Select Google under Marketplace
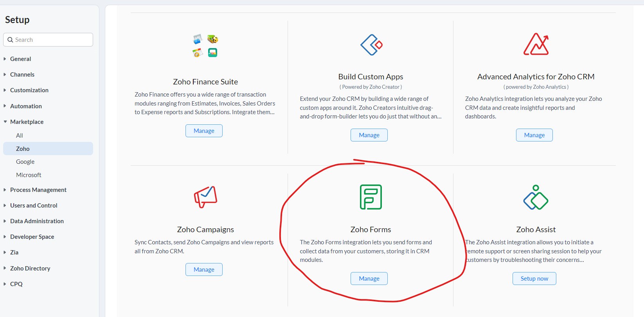 (25, 162)
